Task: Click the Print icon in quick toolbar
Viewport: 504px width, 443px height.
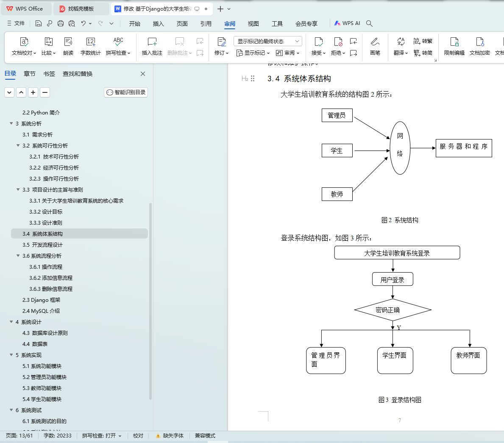Action: (61, 23)
